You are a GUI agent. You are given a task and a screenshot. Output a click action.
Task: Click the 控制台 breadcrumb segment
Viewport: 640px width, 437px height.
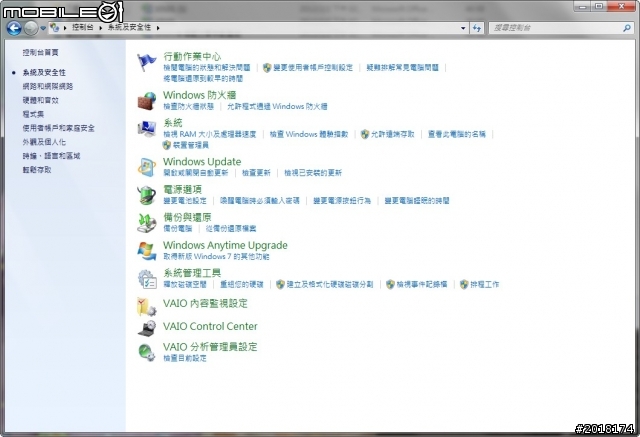pos(82,28)
